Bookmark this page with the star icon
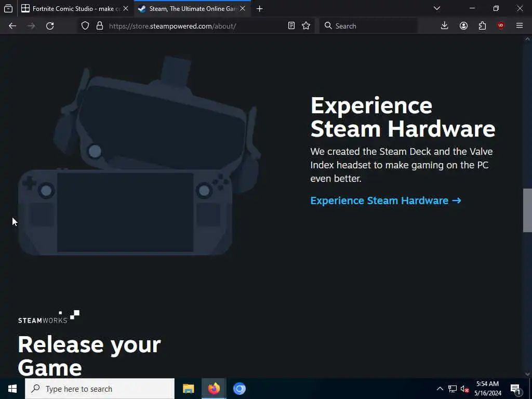 point(306,26)
